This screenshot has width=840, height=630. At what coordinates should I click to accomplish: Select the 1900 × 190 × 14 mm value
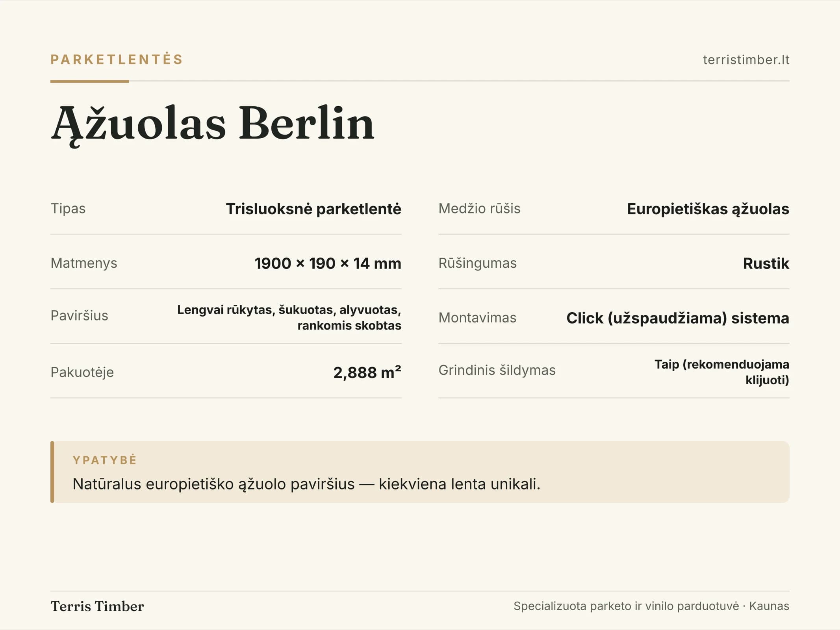point(328,263)
